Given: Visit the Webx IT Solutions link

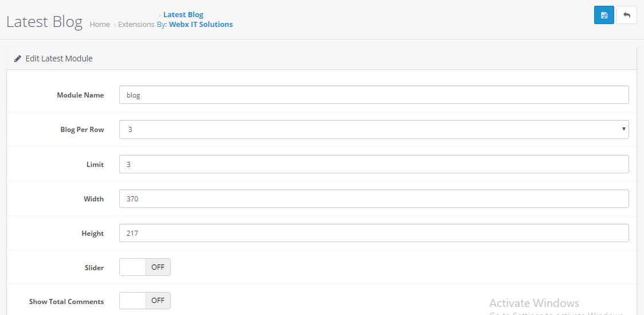Looking at the screenshot, I should coord(201,25).
